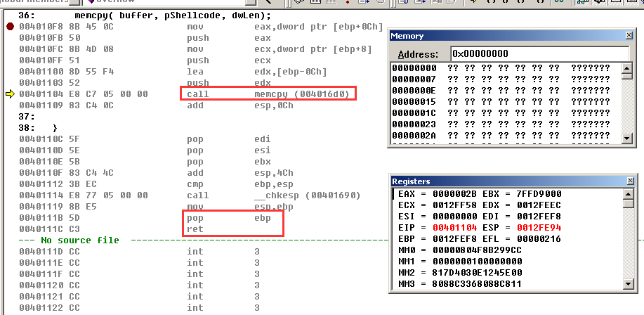Click memory row at address 00000007
This screenshot has width=644, height=315.
pos(501,79)
